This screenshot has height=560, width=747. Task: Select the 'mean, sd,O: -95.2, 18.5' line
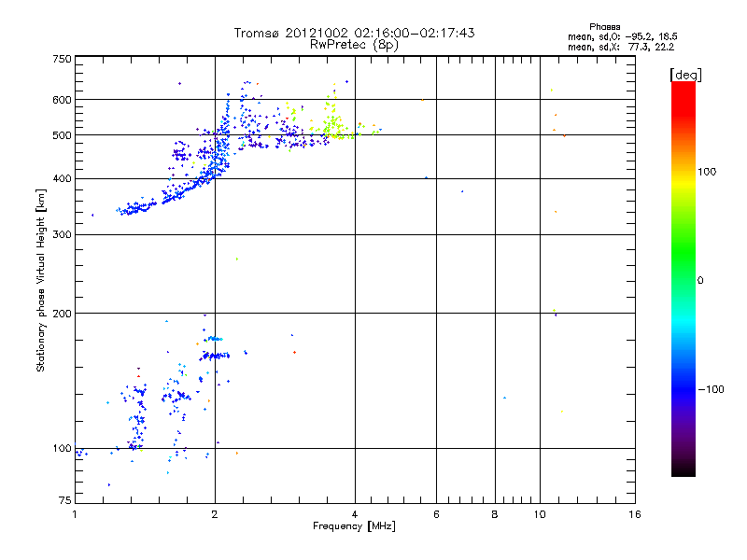(623, 36)
